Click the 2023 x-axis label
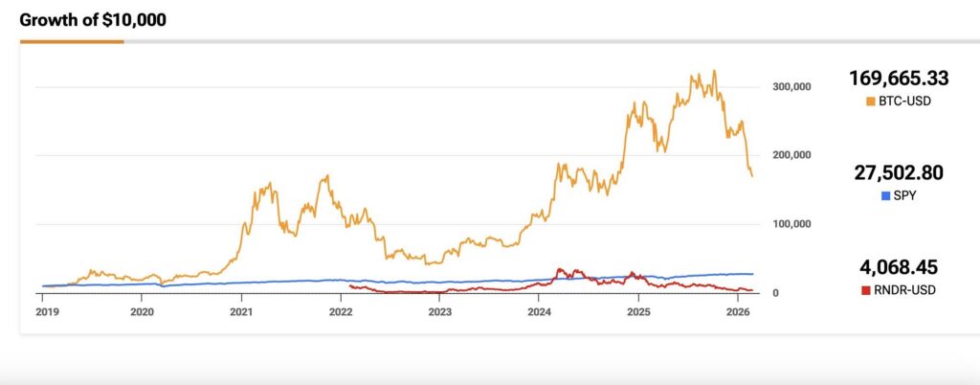 pyautogui.click(x=440, y=312)
